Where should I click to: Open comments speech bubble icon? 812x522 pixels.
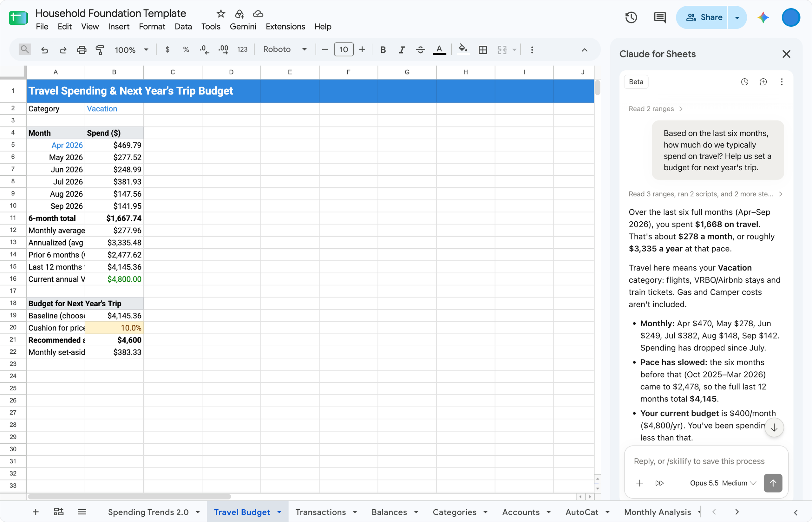660,17
